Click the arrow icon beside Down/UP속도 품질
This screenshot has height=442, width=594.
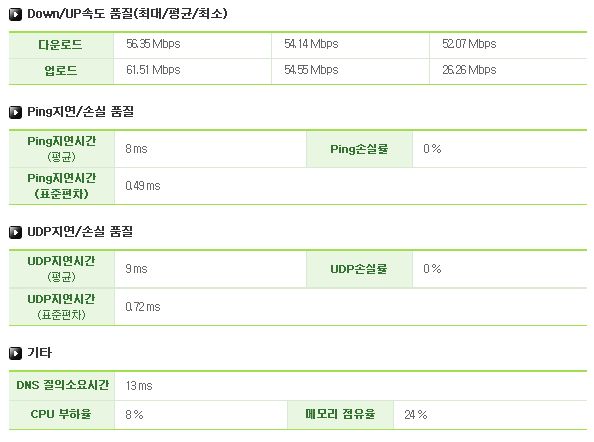point(16,14)
